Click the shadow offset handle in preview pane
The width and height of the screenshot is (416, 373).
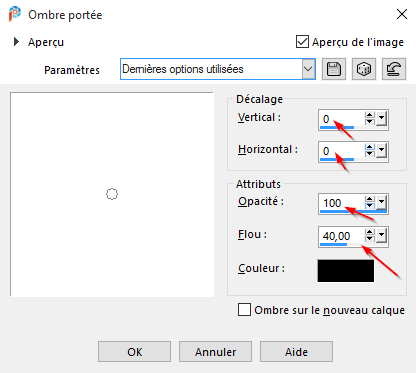[x=112, y=194]
